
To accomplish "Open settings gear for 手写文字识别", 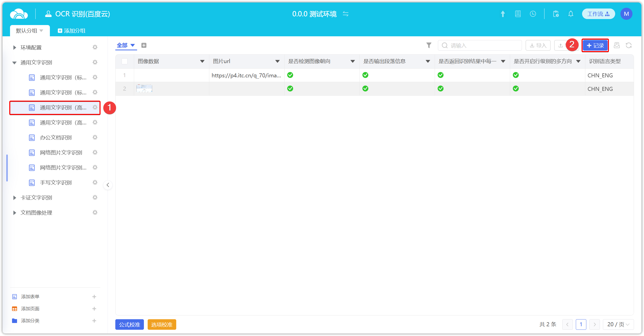I will pyautogui.click(x=95, y=183).
